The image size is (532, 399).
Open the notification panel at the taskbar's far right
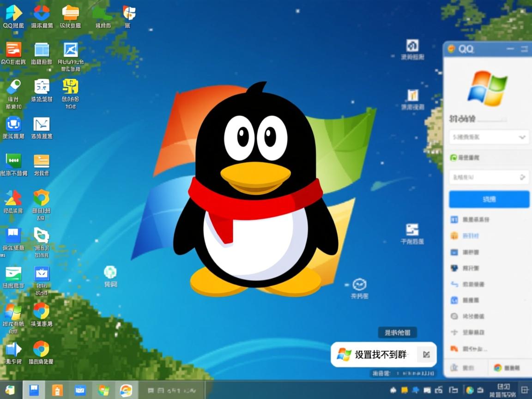tap(525, 390)
